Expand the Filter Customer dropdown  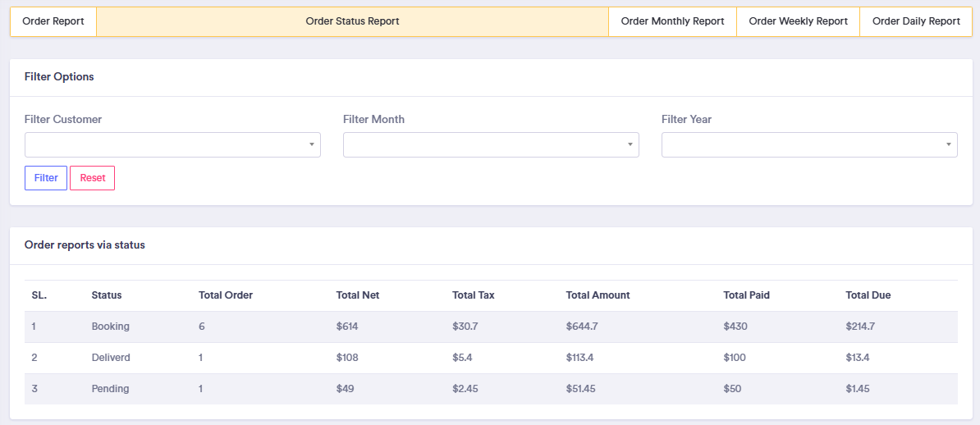pos(172,144)
